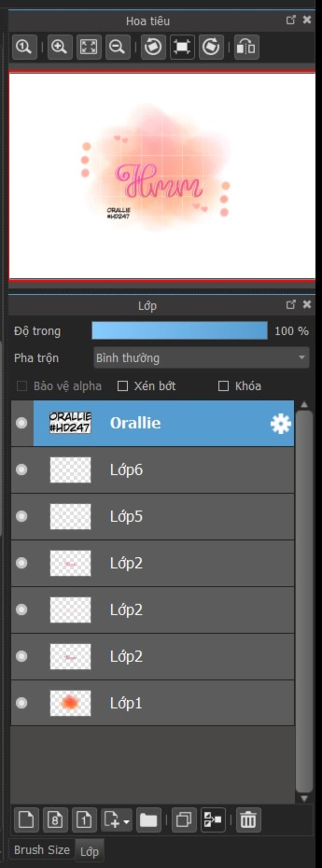The width and height of the screenshot is (322, 868).
Task: Switch to the Brush Size tab
Action: [x=42, y=849]
